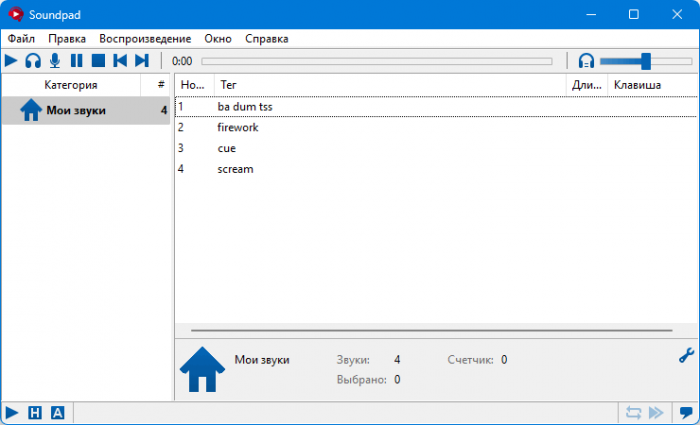Click the headphone volume icon
The image size is (700, 425).
[x=586, y=60]
